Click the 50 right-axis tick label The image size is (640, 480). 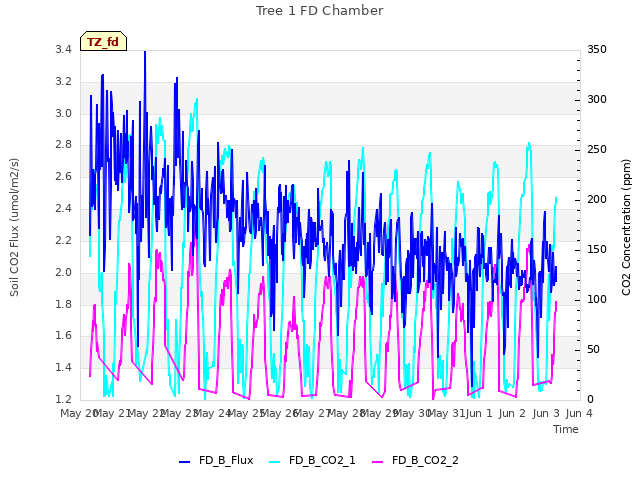593,349
